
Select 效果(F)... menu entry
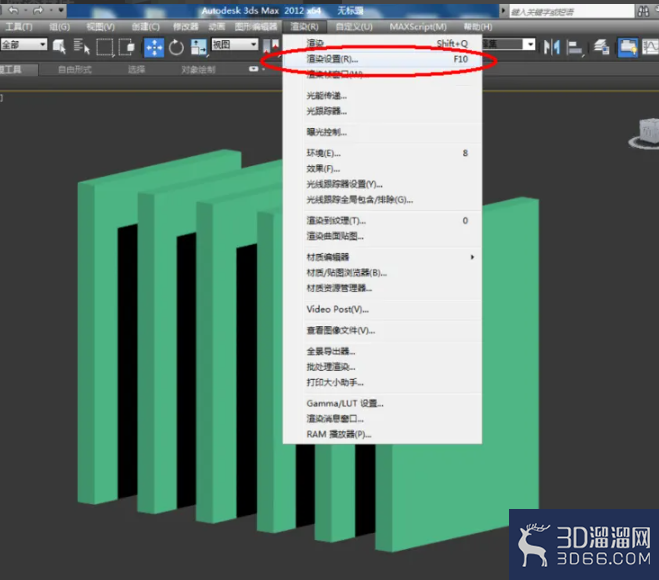[x=382, y=169]
